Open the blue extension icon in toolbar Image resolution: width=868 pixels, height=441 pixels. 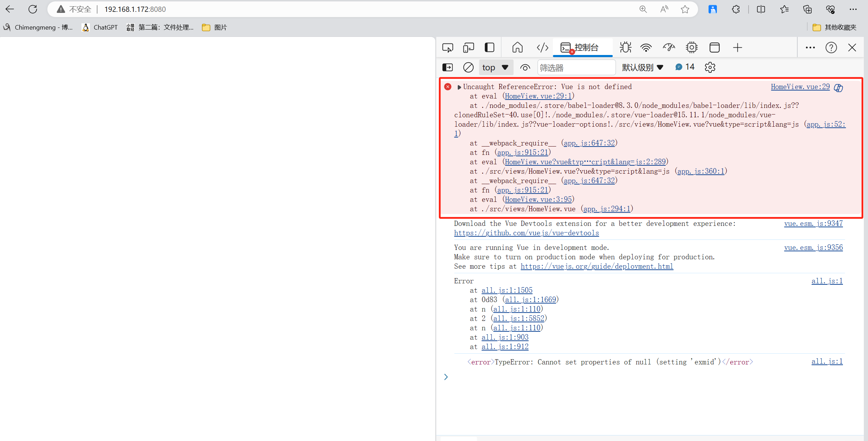pos(713,9)
